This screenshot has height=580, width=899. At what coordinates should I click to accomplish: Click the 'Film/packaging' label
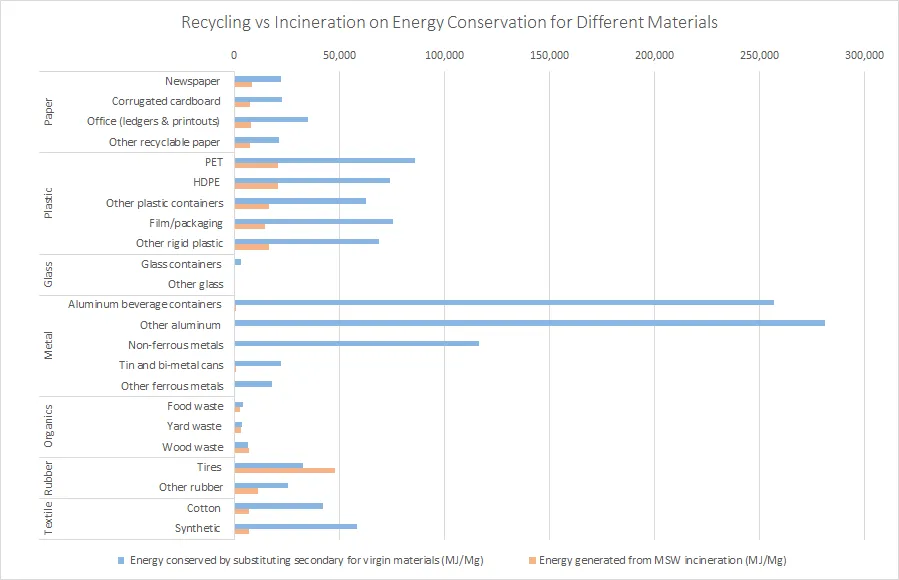pyautogui.click(x=186, y=224)
